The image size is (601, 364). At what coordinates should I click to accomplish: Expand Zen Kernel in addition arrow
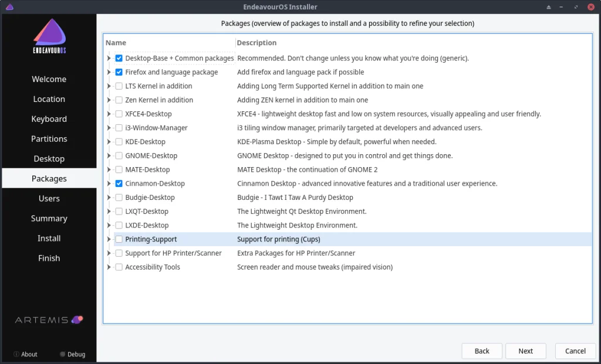[109, 100]
